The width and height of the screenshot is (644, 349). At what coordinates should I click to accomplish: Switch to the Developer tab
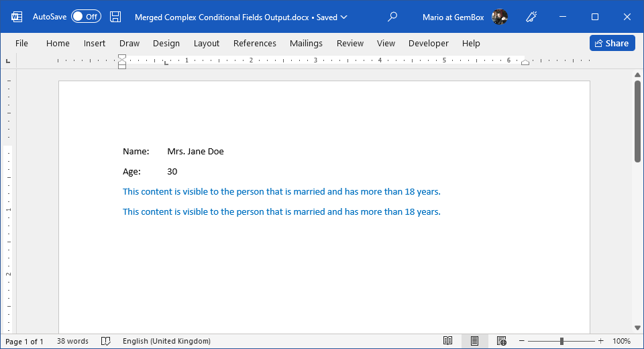tap(428, 43)
